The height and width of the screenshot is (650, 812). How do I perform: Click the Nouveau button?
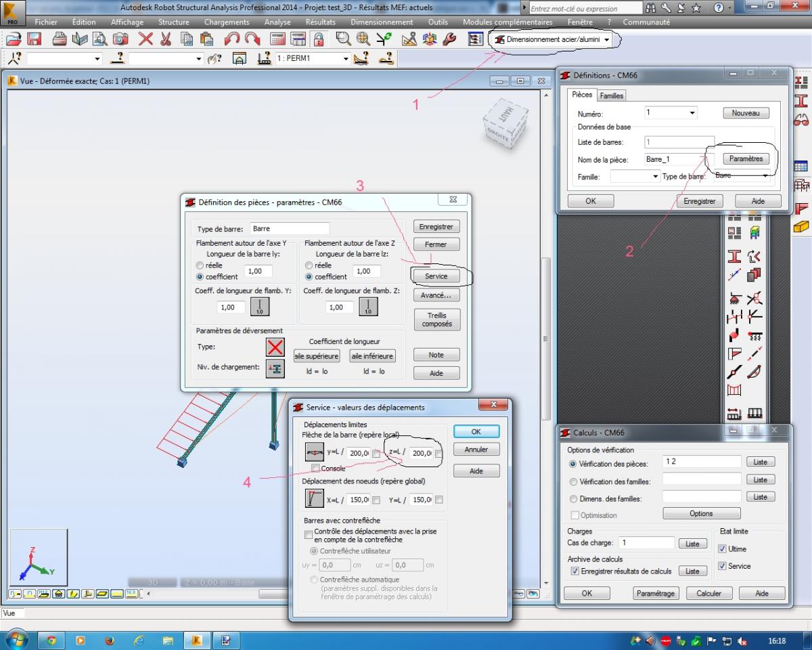[746, 113]
